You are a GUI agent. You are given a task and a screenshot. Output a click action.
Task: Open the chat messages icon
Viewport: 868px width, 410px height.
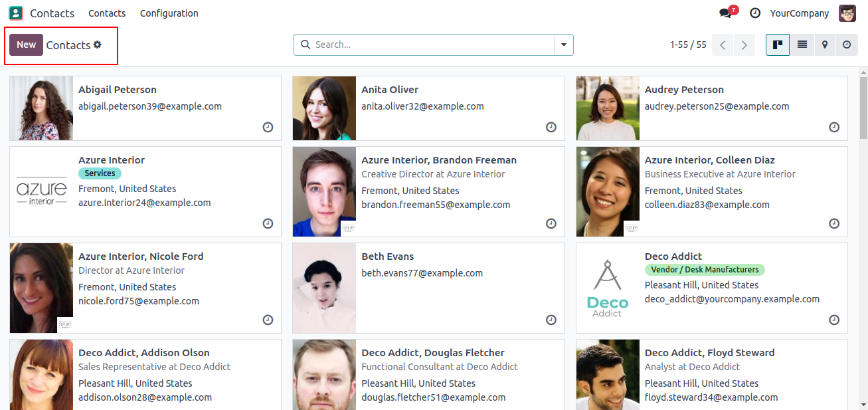click(x=725, y=13)
